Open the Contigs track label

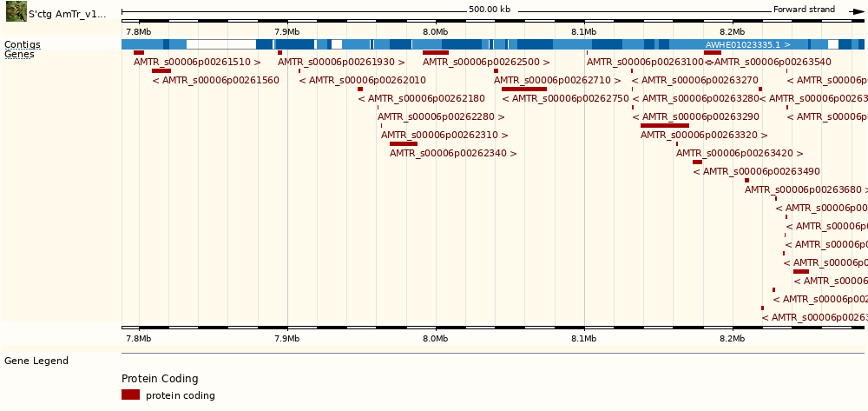23,44
